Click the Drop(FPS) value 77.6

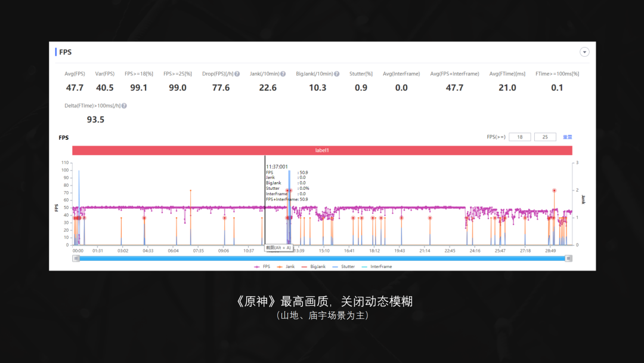221,88
